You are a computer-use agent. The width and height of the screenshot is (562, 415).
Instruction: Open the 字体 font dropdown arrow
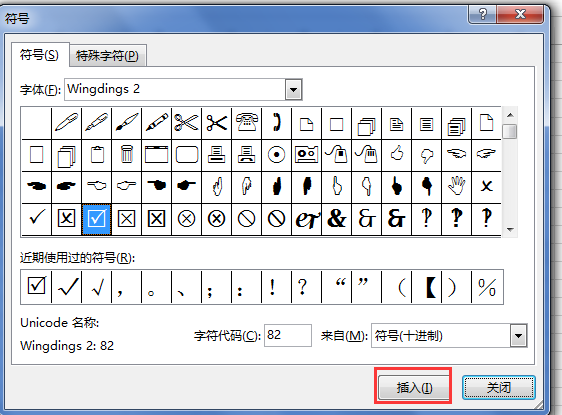[294, 90]
